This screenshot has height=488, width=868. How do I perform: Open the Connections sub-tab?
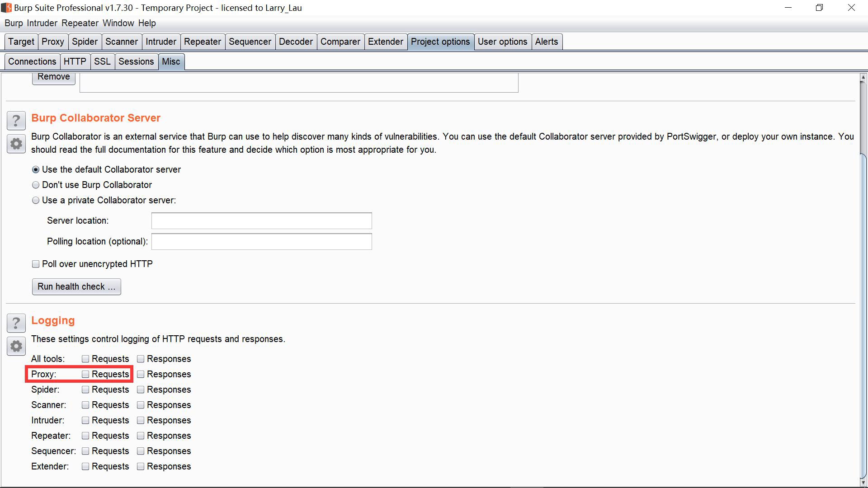click(x=32, y=61)
